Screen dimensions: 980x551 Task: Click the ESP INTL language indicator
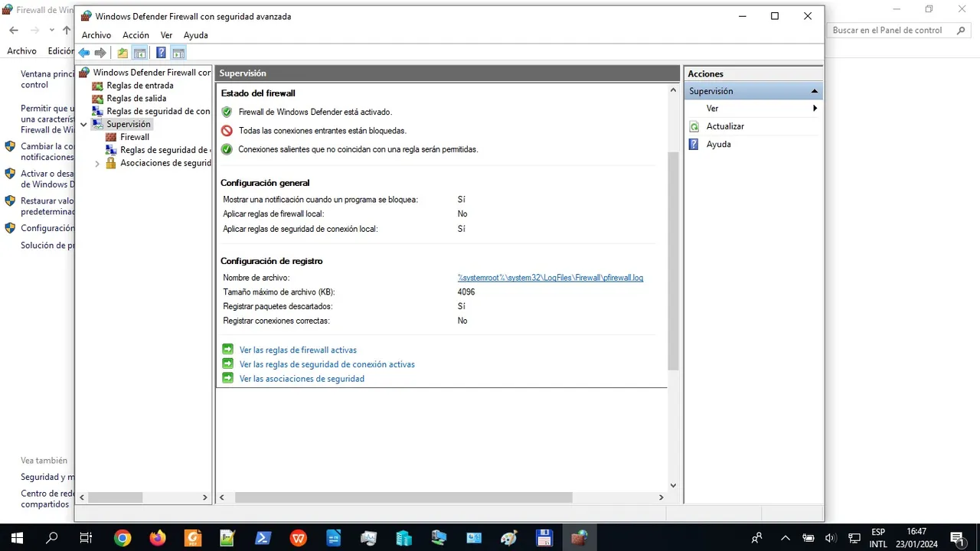(x=878, y=538)
